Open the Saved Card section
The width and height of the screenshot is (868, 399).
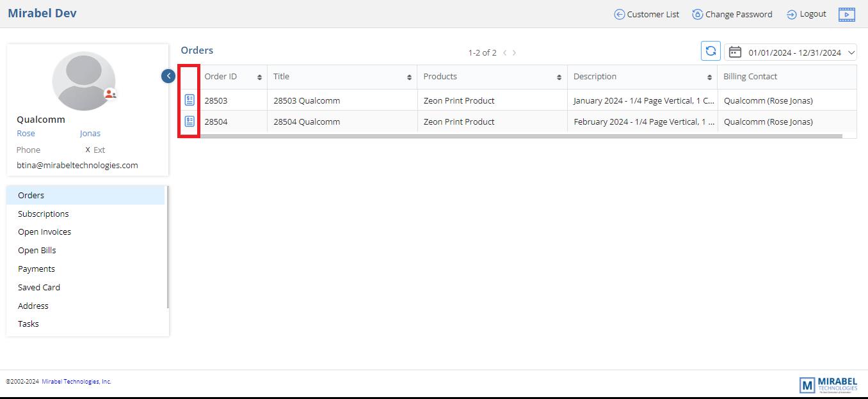click(86, 288)
